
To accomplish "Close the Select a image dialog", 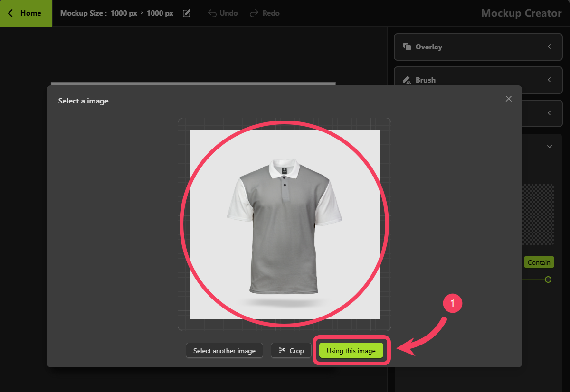I will [x=509, y=99].
